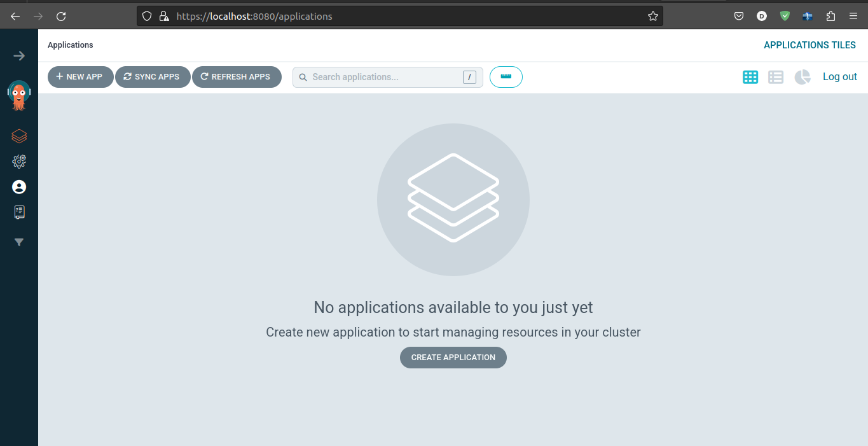Toggle the ruler-icon outlined button
This screenshot has width=868, height=446.
tap(506, 77)
